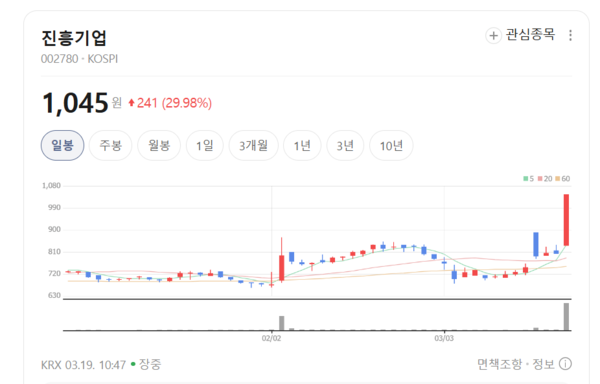Click the KRX 03.19. 10:47 timestamp
Screen dimensions: 600x384
[x=83, y=364]
